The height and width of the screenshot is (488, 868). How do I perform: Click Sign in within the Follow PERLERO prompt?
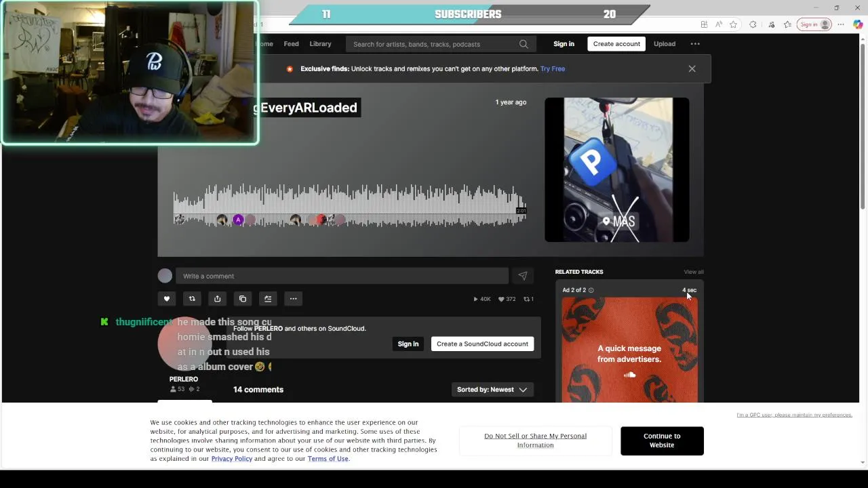408,344
